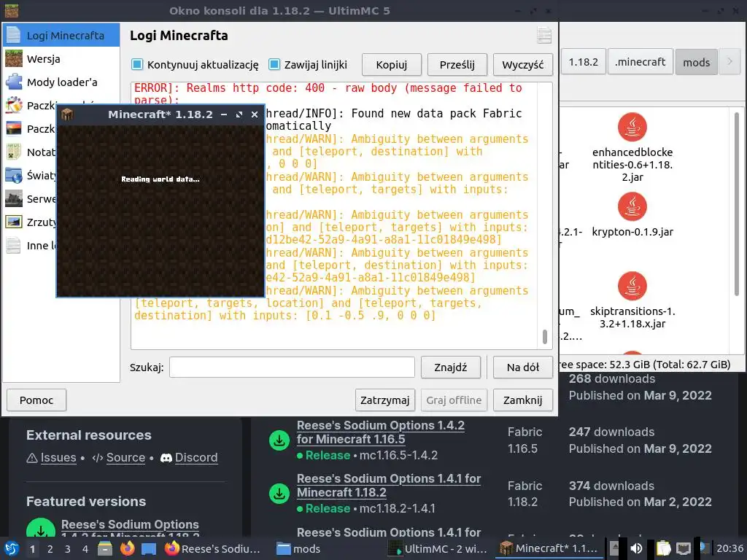This screenshot has width=747, height=560.
Task: Switch to workspace 4 on taskbar
Action: 85,549
